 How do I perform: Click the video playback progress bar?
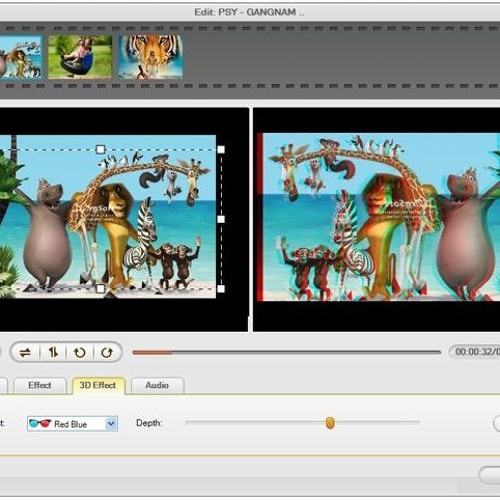pos(287,352)
